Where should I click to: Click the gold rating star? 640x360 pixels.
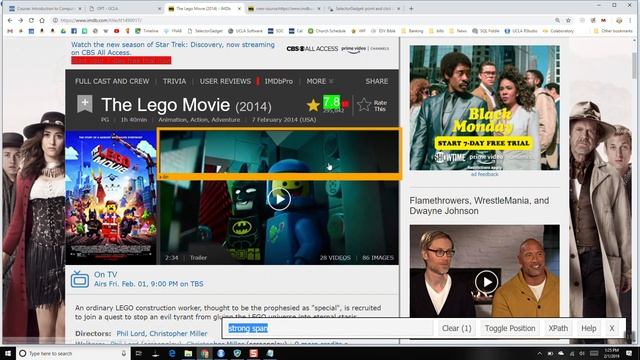pos(313,105)
